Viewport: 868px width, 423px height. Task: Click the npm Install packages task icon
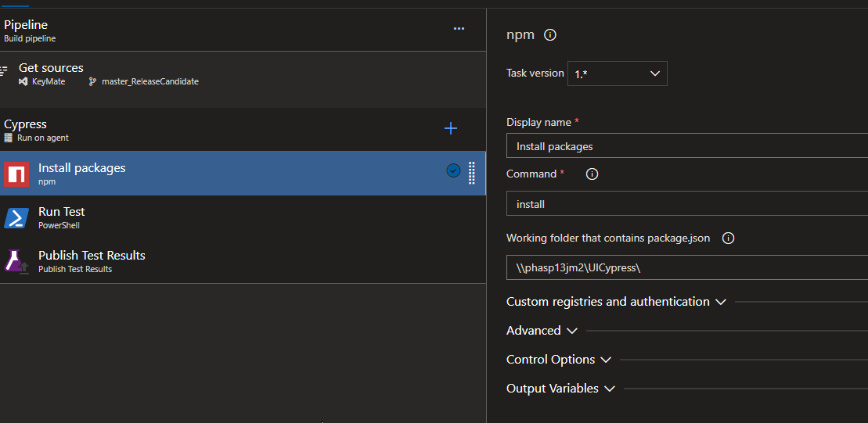[16, 174]
